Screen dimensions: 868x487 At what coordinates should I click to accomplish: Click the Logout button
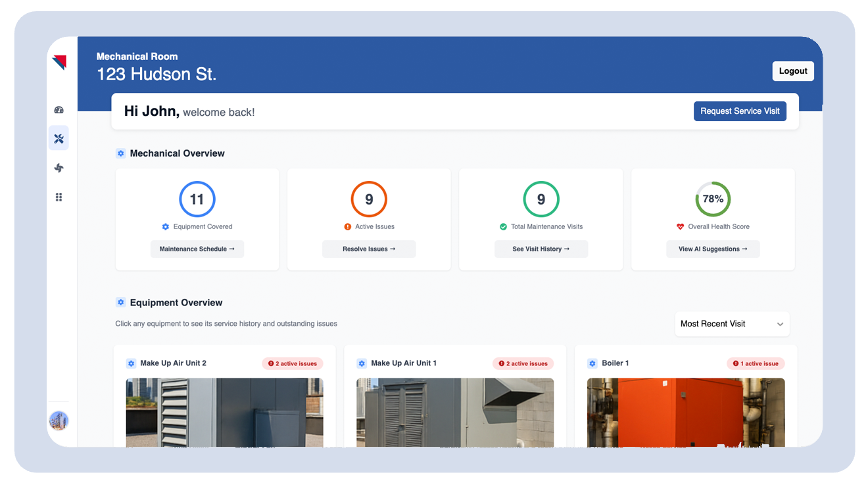point(792,70)
